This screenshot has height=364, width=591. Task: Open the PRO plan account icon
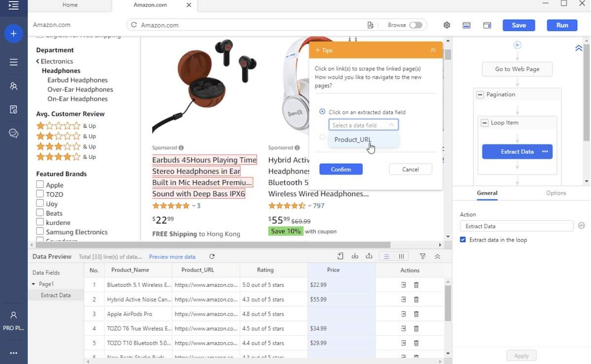point(13,315)
